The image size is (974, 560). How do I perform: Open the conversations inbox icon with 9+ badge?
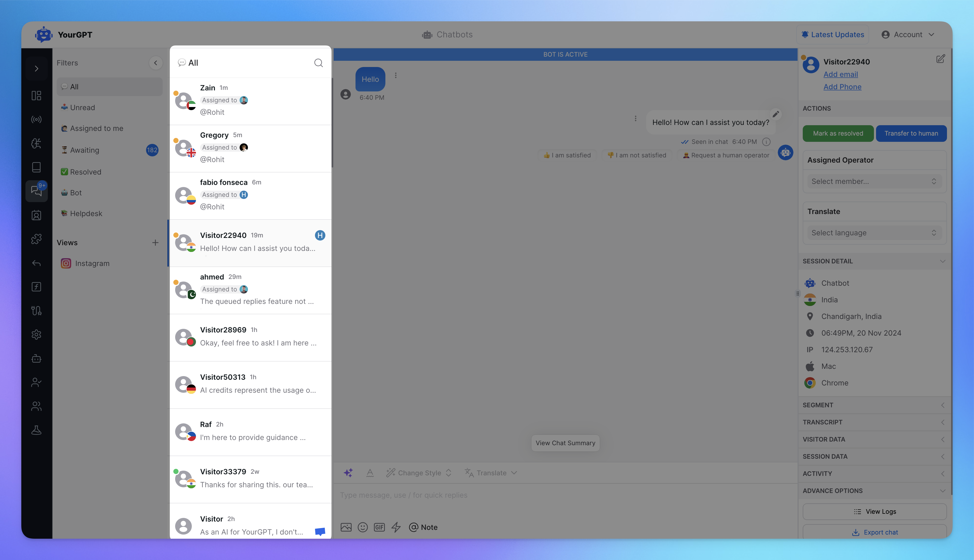click(37, 191)
